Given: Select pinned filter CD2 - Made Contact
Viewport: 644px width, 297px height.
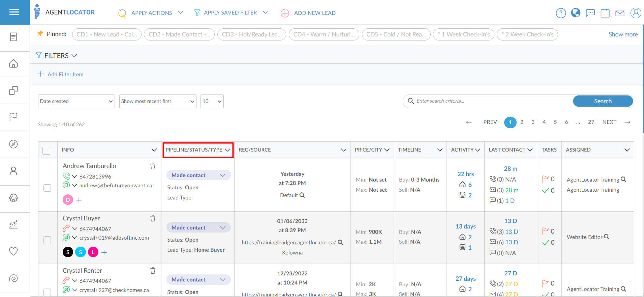Looking at the screenshot, I should [x=179, y=34].
